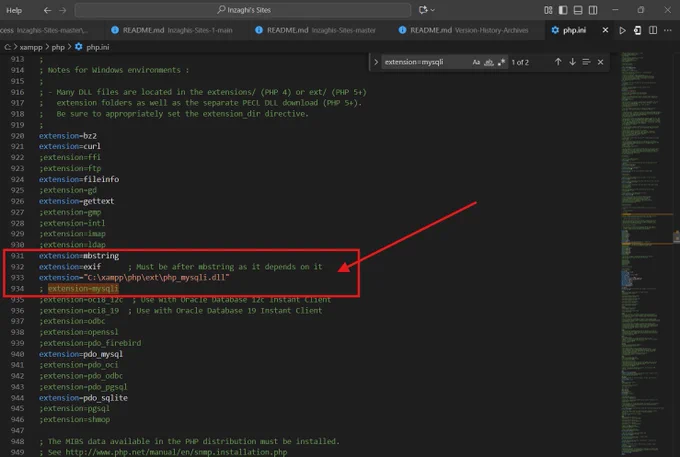Click the extension=pdo_sqlite line
Screen dimensions: 680x457
(83, 398)
